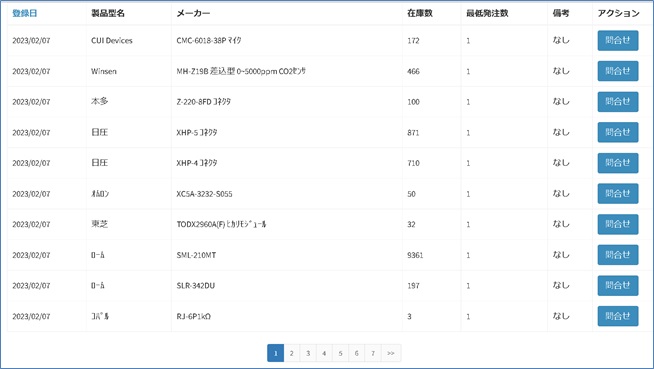This screenshot has width=654, height=369.
Task: Select stock quantity 9361
Action: [415, 255]
